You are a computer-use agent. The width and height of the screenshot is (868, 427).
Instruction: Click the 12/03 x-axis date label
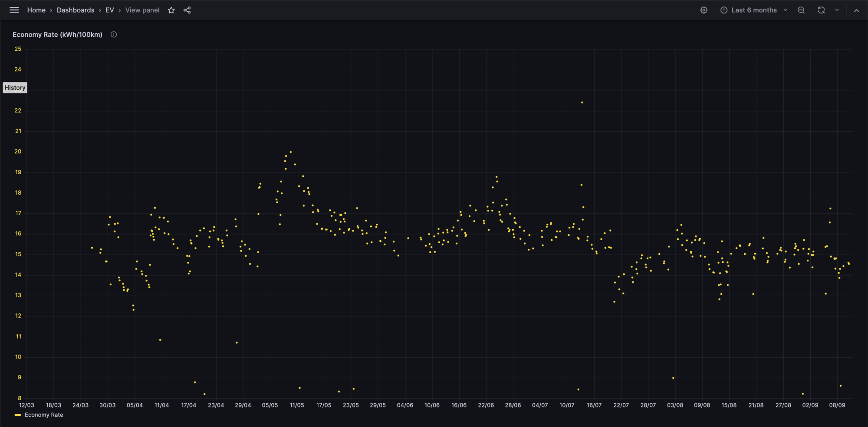click(26, 405)
